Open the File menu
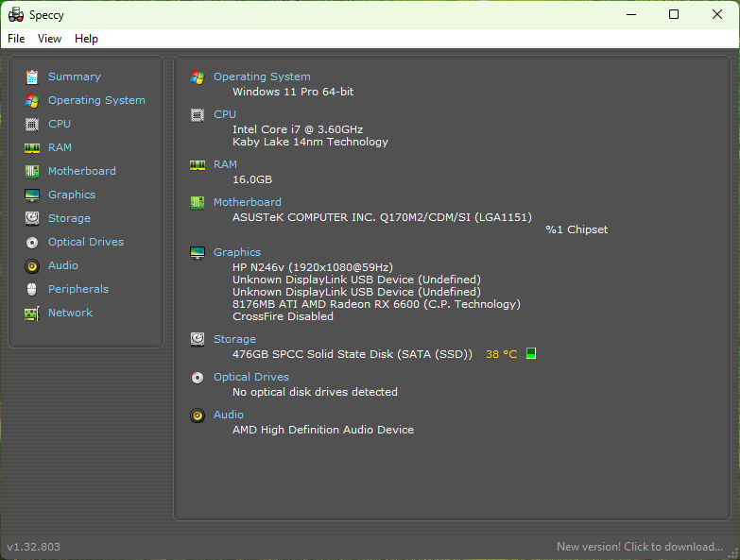The height and width of the screenshot is (560, 740). 16,39
